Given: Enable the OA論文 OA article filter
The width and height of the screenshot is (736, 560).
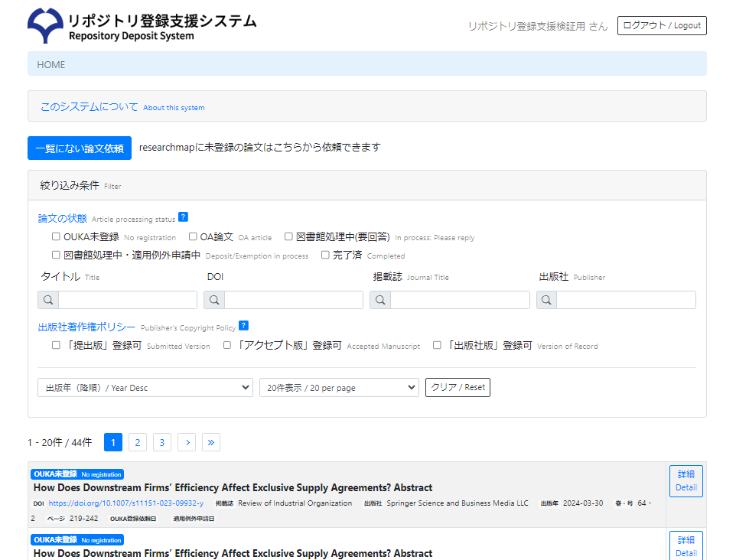Looking at the screenshot, I should point(194,237).
